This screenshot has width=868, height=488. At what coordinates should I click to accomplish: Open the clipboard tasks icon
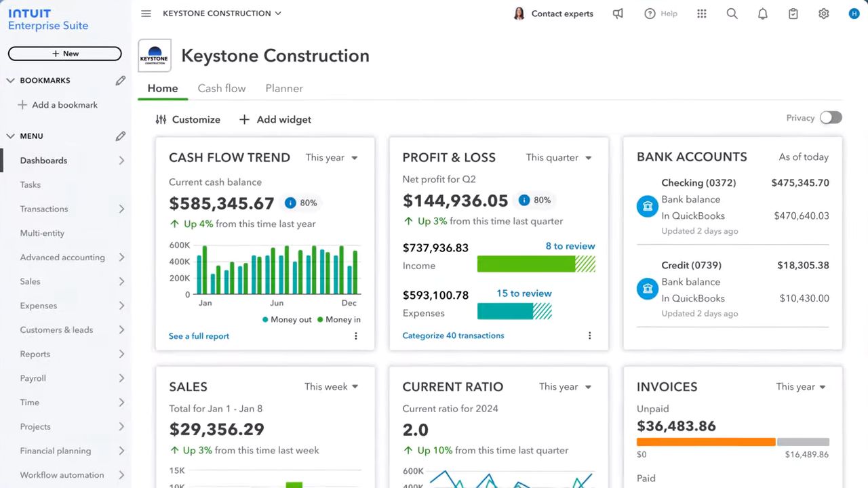(793, 14)
